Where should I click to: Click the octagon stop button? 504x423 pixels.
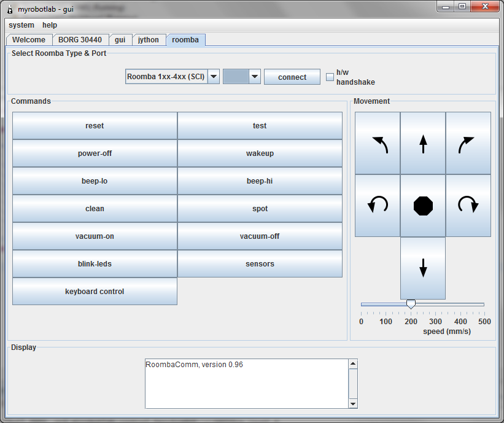tap(423, 206)
